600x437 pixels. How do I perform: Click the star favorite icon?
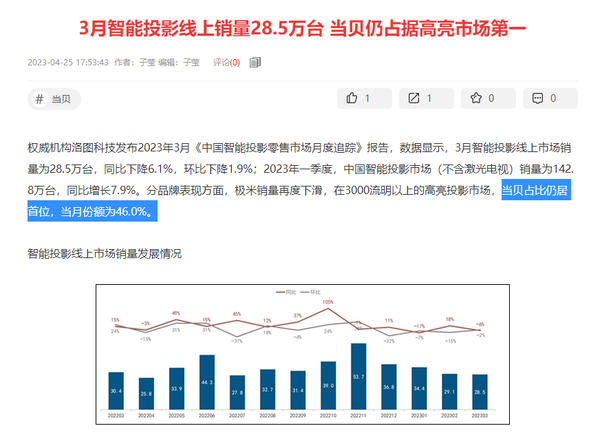(476, 98)
